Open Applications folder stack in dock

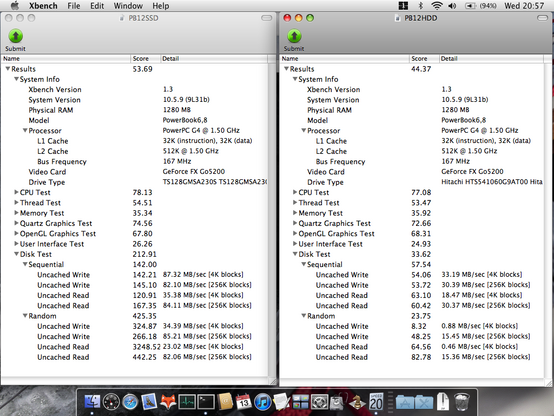405,402
